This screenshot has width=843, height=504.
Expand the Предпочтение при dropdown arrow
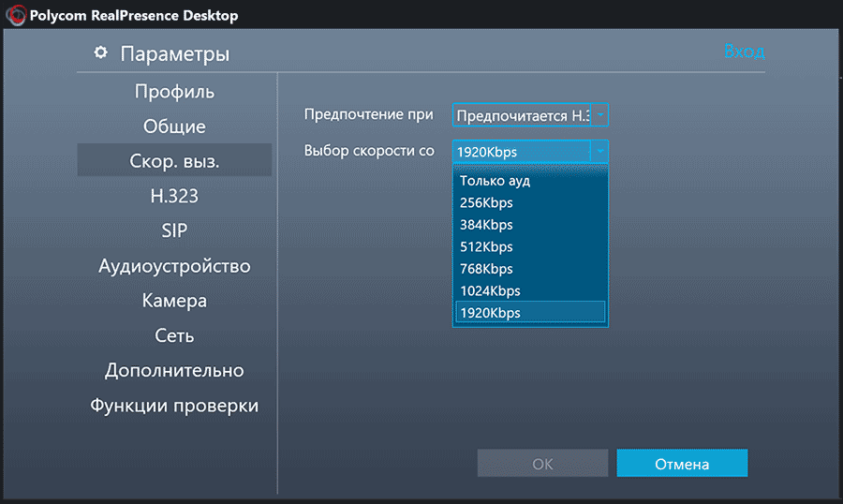tap(599, 114)
